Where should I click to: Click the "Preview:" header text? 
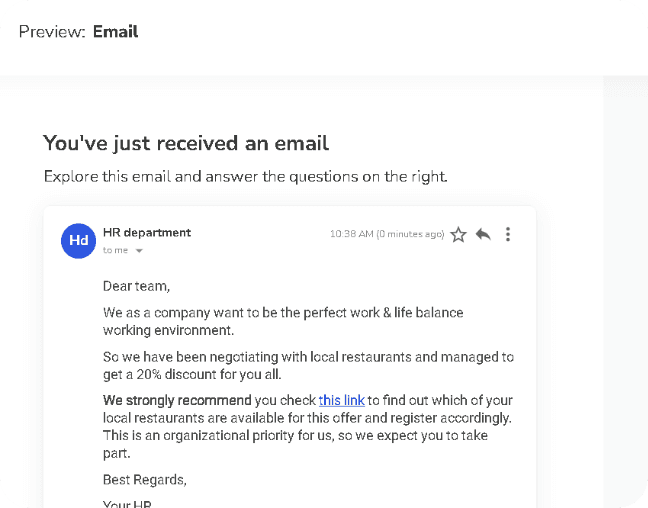pos(52,31)
